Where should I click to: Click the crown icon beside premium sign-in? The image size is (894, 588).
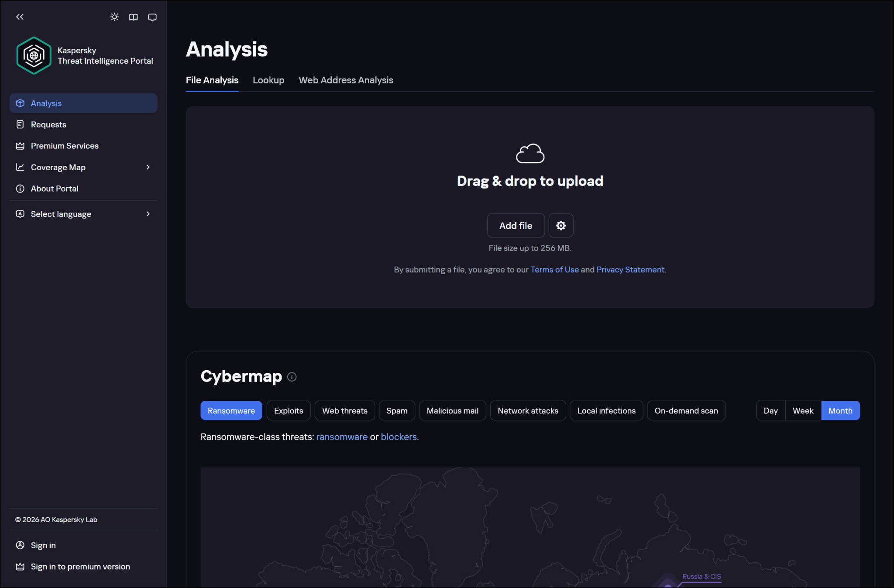point(20,567)
